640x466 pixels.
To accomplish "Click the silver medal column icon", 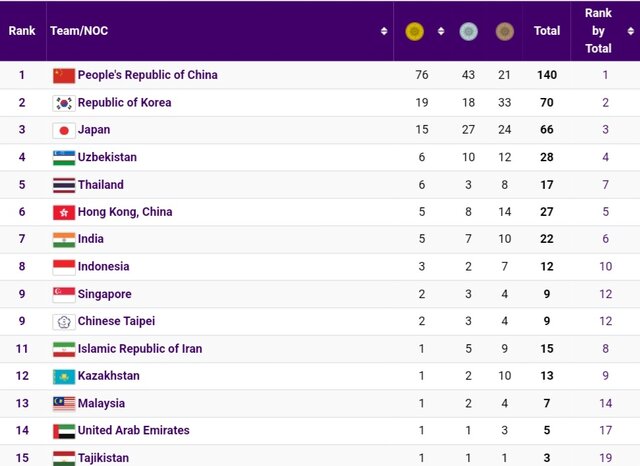I will pos(468,32).
